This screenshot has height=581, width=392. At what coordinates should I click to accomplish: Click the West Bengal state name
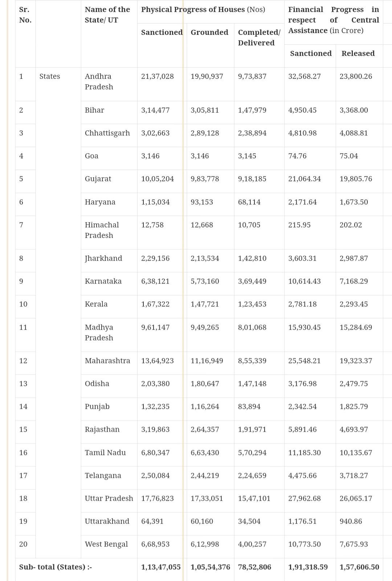pyautogui.click(x=106, y=544)
